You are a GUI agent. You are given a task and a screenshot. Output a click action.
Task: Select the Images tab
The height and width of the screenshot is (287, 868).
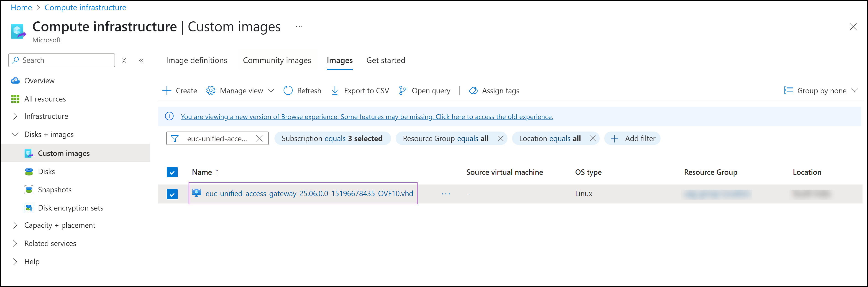click(x=340, y=60)
